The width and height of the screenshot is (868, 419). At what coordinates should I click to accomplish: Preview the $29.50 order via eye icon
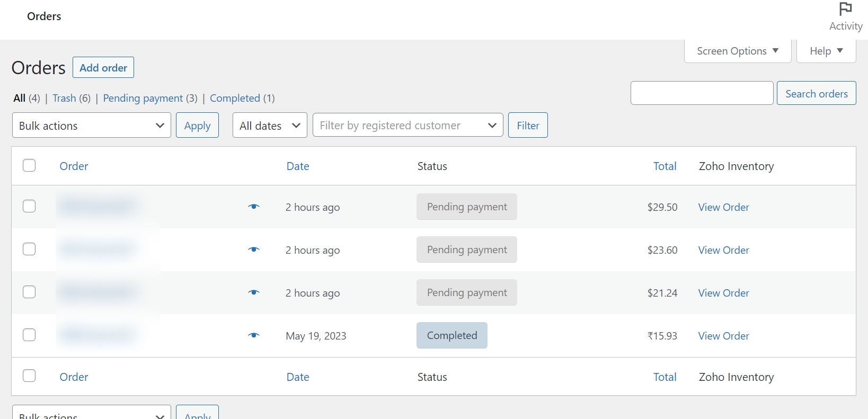click(254, 207)
